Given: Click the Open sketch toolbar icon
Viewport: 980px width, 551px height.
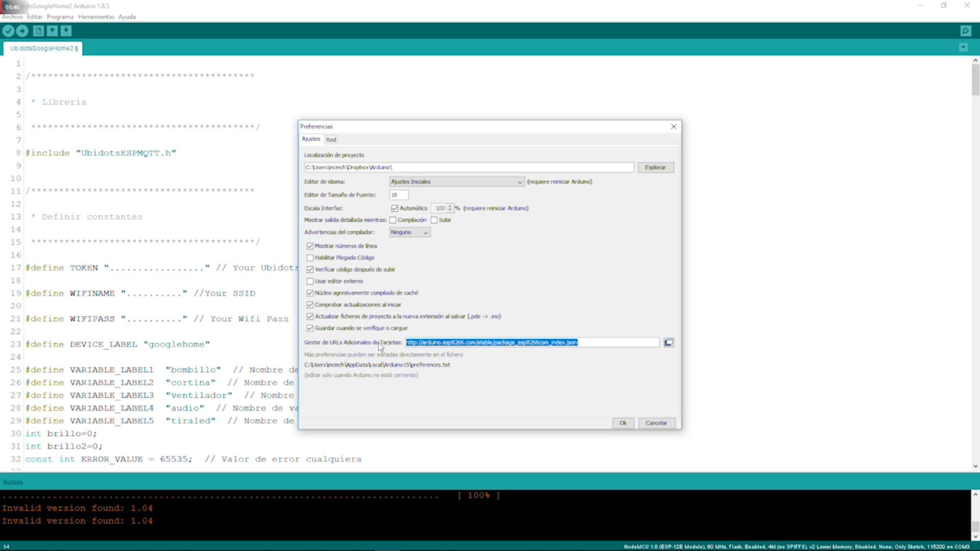Looking at the screenshot, I should [x=52, y=31].
